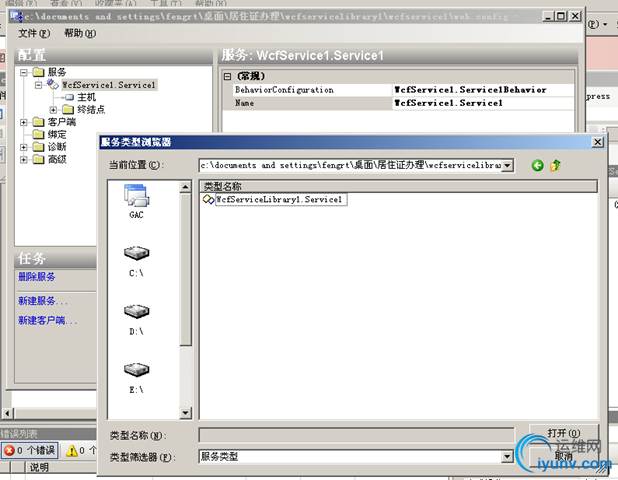Click the red error icon in error list
618x480 pixels.
pyautogui.click(x=9, y=450)
